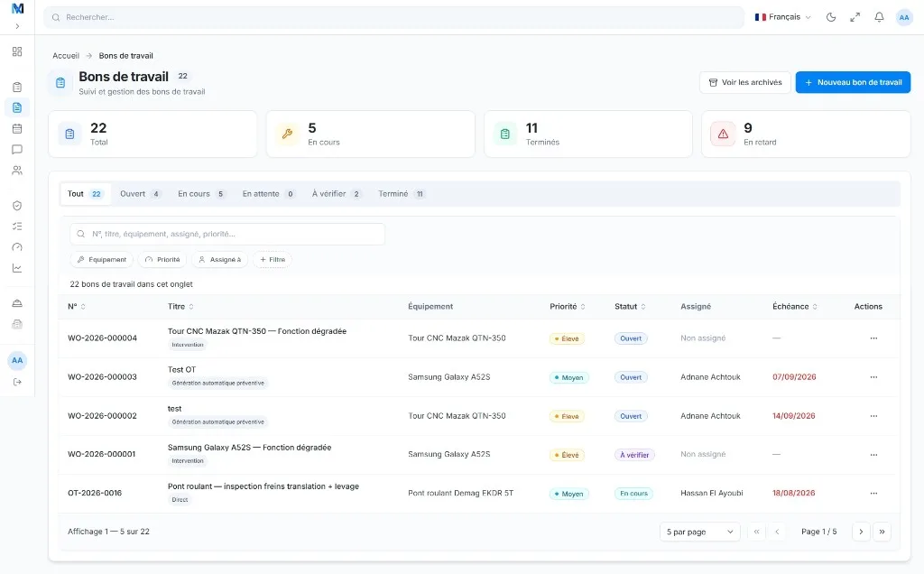Click the global Rechercher search field
Image resolution: width=924 pixels, height=574 pixels.
point(393,18)
